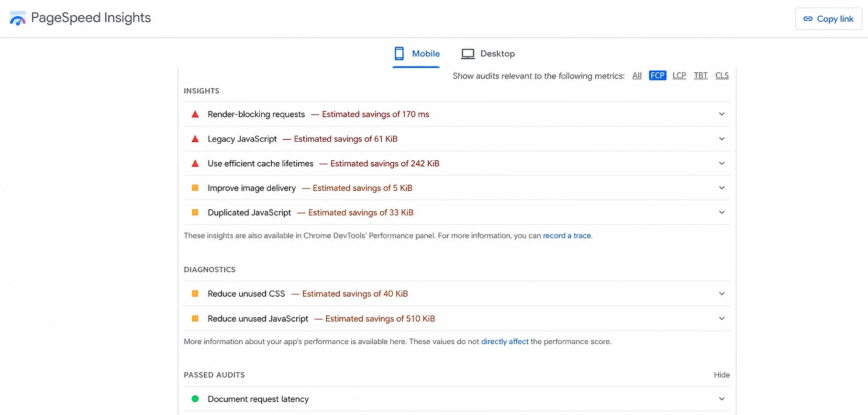Click 'Estimated savings of 33 KiB' text

(x=361, y=213)
